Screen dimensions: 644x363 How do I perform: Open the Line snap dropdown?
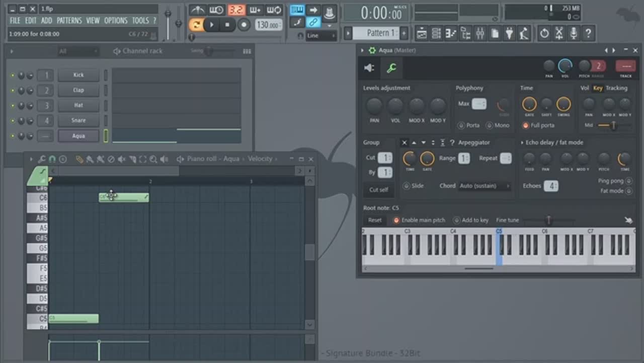pos(321,36)
